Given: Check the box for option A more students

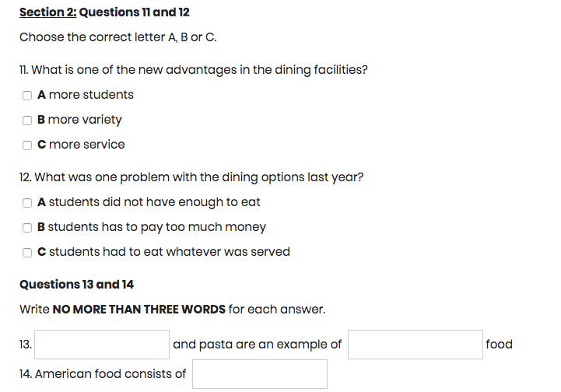Looking at the screenshot, I should pos(27,96).
